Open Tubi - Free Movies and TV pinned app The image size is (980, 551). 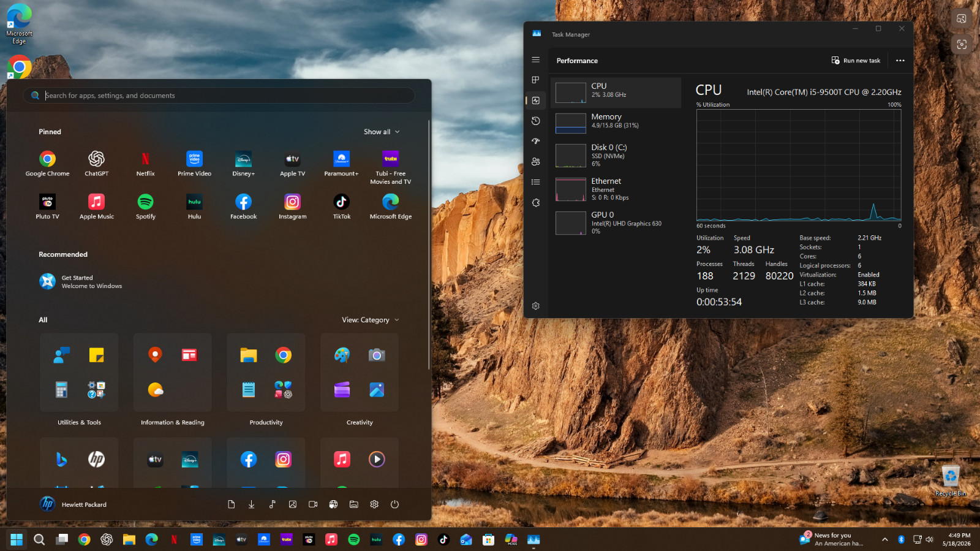pyautogui.click(x=390, y=167)
